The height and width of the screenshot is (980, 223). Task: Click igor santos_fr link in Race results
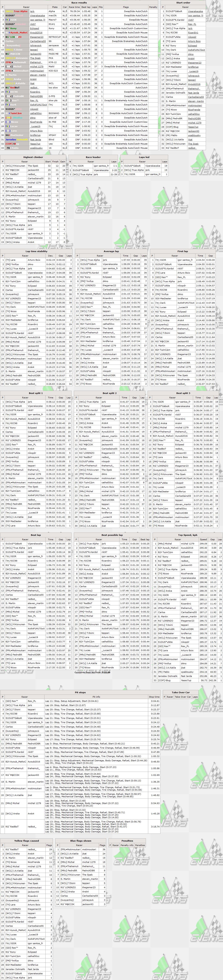37,20
